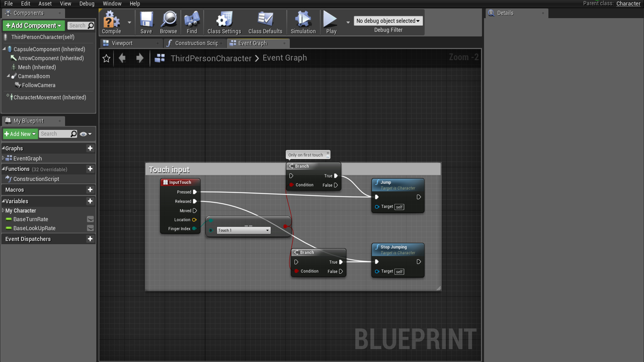
Task: Toggle visibility of BaseLookUpRate variable
Action: point(90,228)
